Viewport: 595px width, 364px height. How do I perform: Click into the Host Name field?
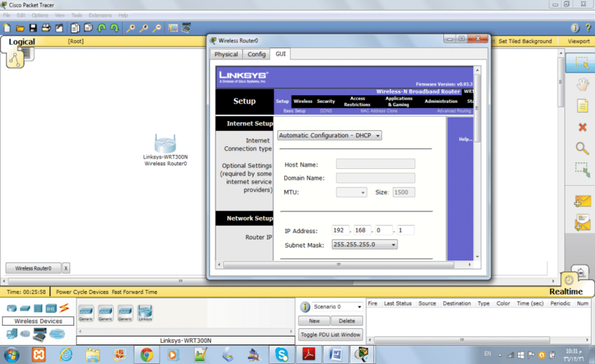[375, 164]
